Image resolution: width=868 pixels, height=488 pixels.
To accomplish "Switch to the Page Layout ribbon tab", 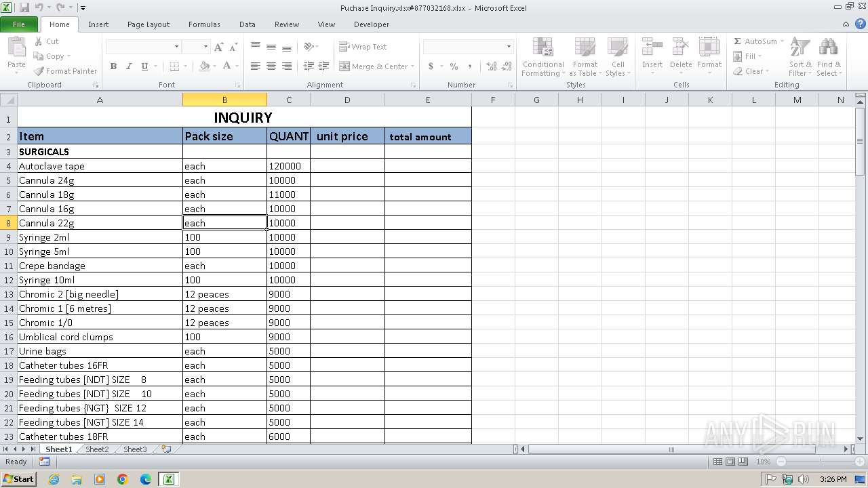I will point(149,24).
